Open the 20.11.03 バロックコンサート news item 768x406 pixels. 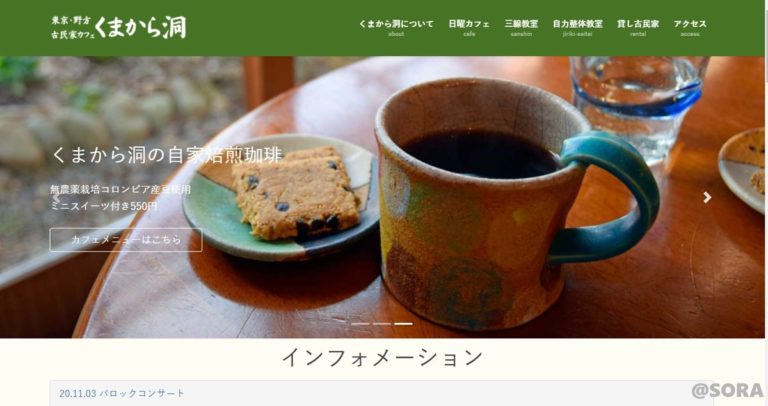[x=121, y=393]
